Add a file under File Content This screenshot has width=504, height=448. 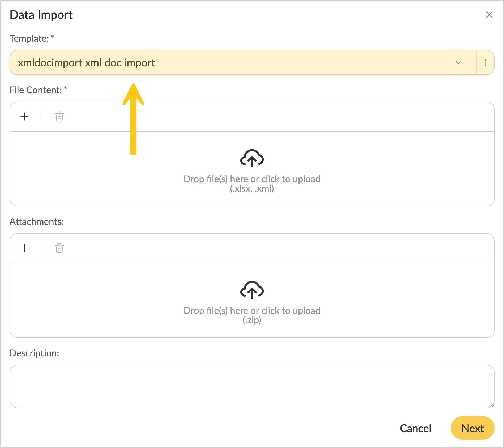pos(24,116)
